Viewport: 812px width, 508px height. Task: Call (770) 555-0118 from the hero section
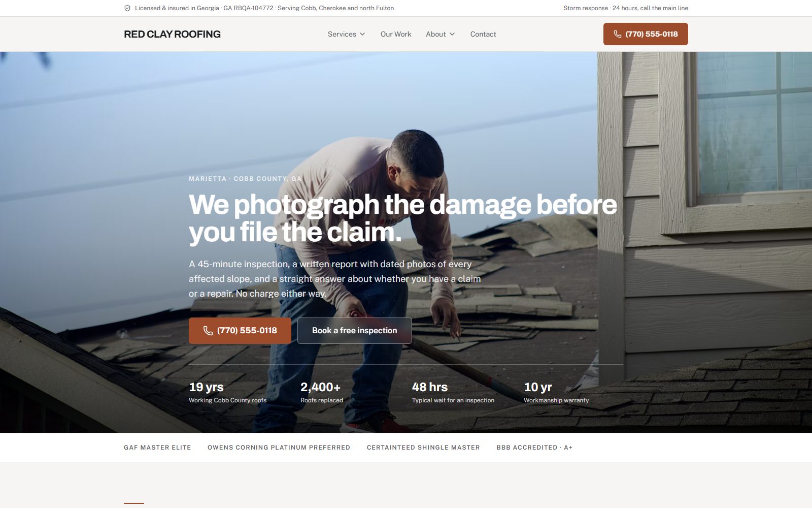(x=240, y=331)
